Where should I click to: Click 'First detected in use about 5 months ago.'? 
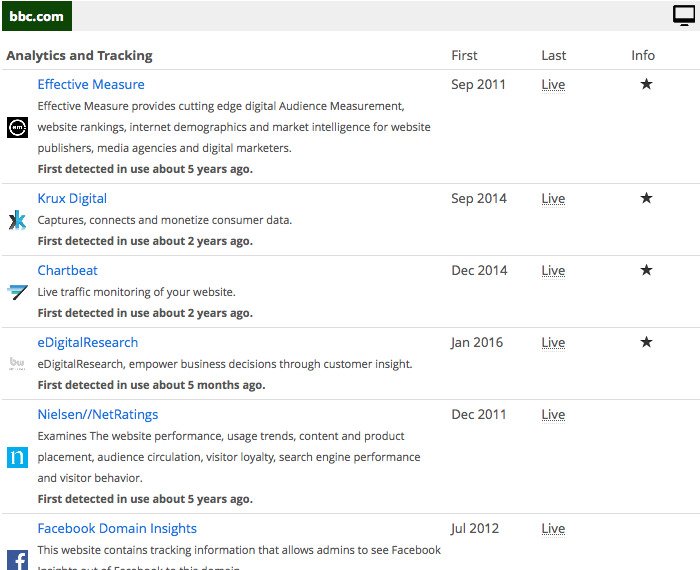(x=151, y=385)
